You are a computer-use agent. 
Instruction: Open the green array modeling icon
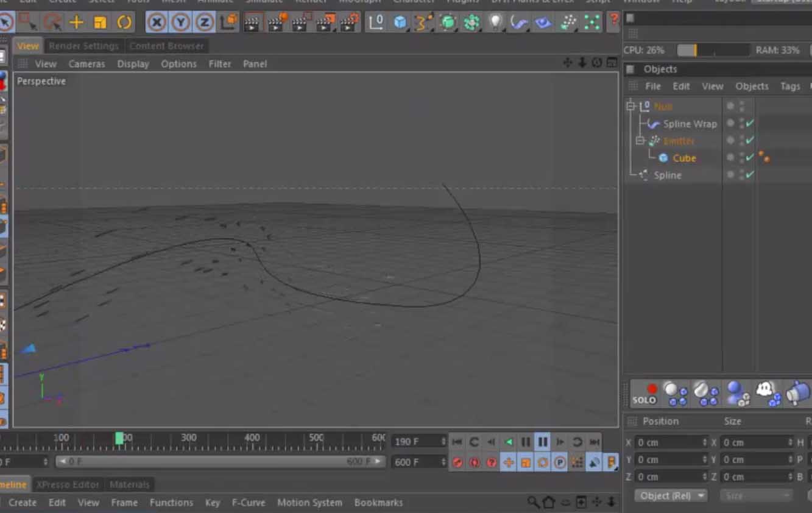pyautogui.click(x=471, y=23)
